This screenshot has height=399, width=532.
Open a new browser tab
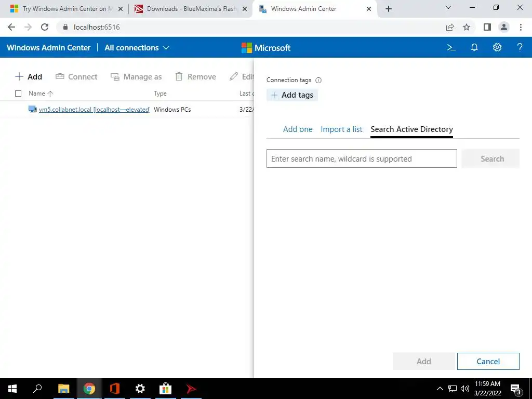click(389, 9)
